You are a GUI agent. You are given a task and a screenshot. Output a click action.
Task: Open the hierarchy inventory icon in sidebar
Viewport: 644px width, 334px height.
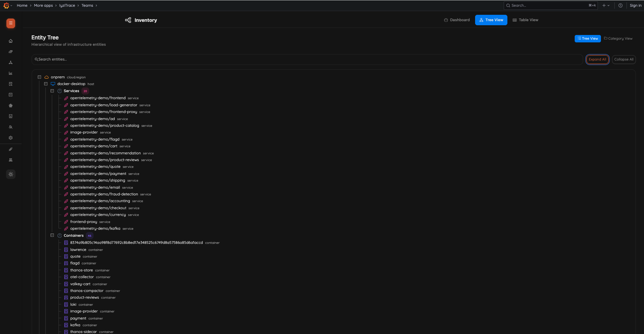pos(11,160)
